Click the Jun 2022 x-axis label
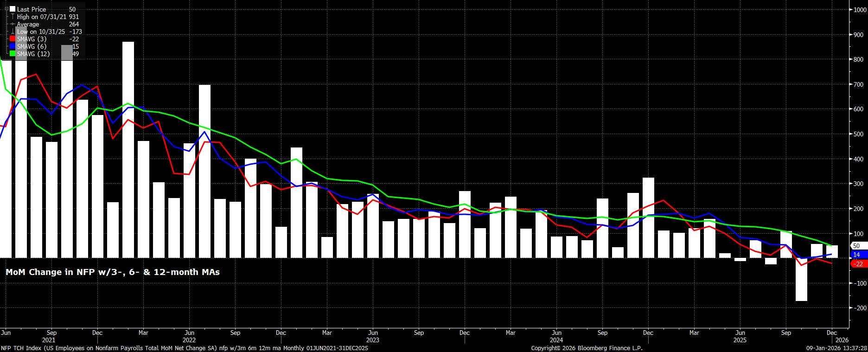The image size is (868, 352). (189, 333)
